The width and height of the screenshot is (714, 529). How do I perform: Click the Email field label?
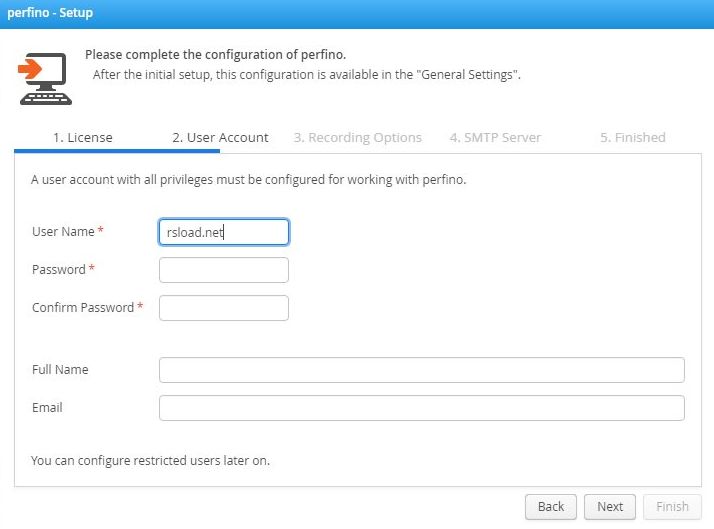click(x=47, y=408)
